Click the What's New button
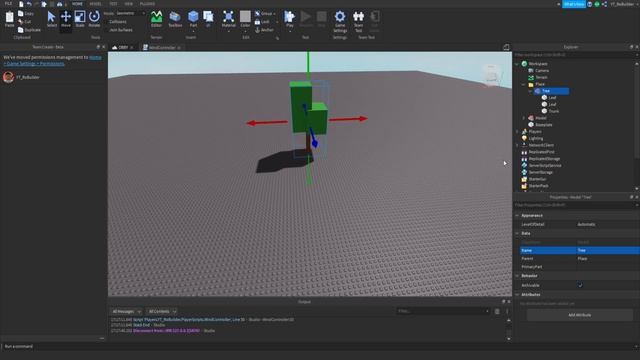This screenshot has height=360, width=640. [x=574, y=4]
